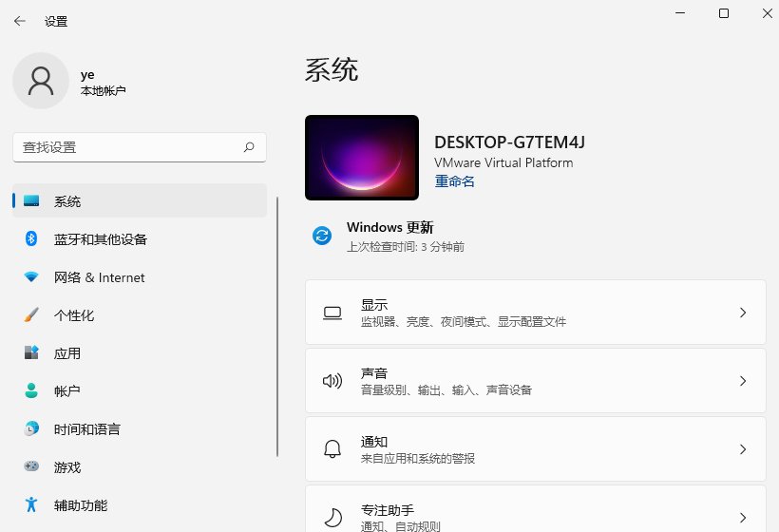779x532 pixels.
Task: Click the Accounts person icon
Action: coord(31,391)
